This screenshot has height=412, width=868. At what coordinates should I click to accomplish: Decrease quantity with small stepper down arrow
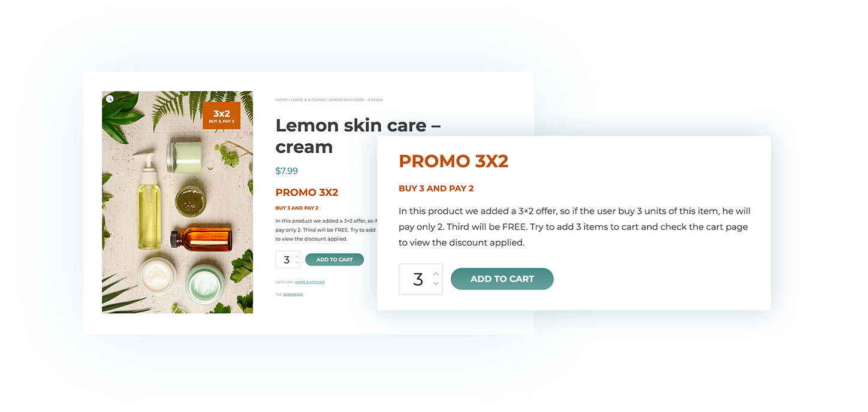296,263
